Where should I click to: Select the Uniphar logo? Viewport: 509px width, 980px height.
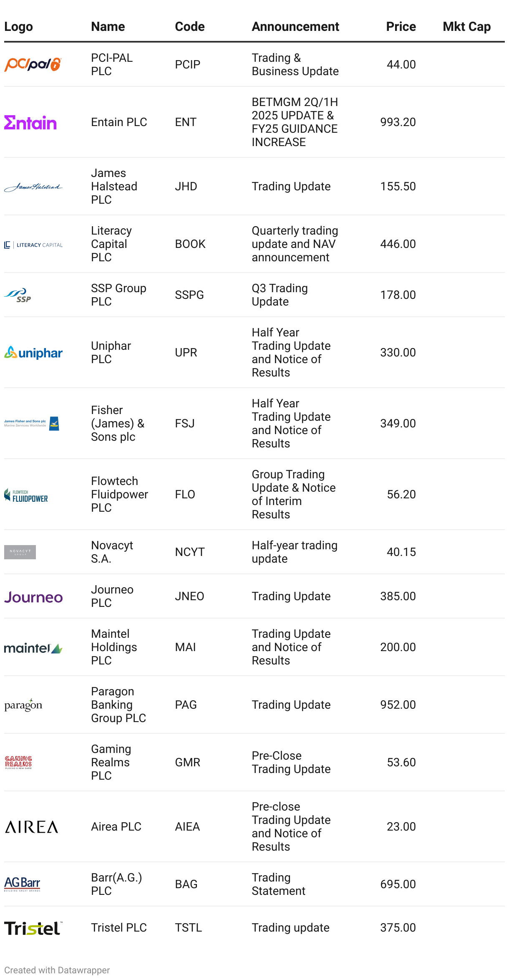(33, 353)
